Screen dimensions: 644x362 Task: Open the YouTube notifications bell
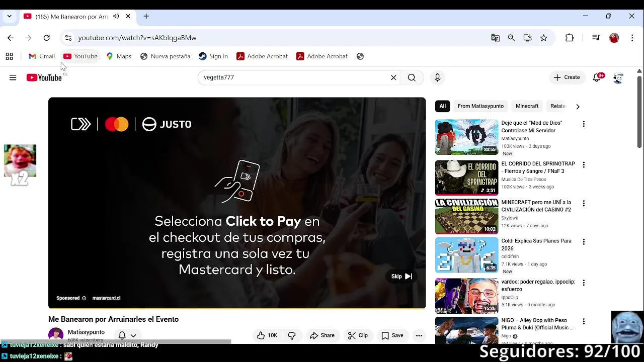pos(597,77)
